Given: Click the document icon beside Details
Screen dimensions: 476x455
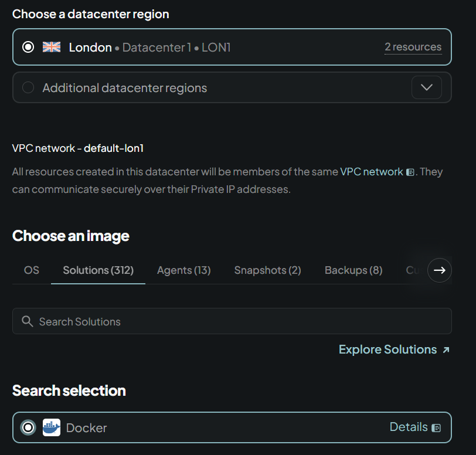Looking at the screenshot, I should (436, 428).
